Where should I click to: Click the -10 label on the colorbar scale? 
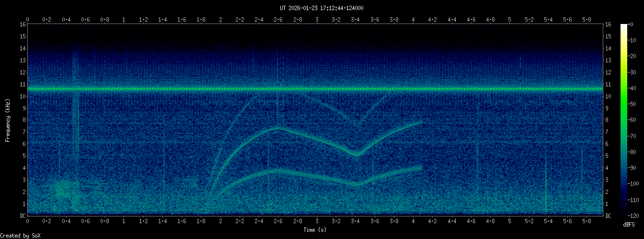[635, 40]
